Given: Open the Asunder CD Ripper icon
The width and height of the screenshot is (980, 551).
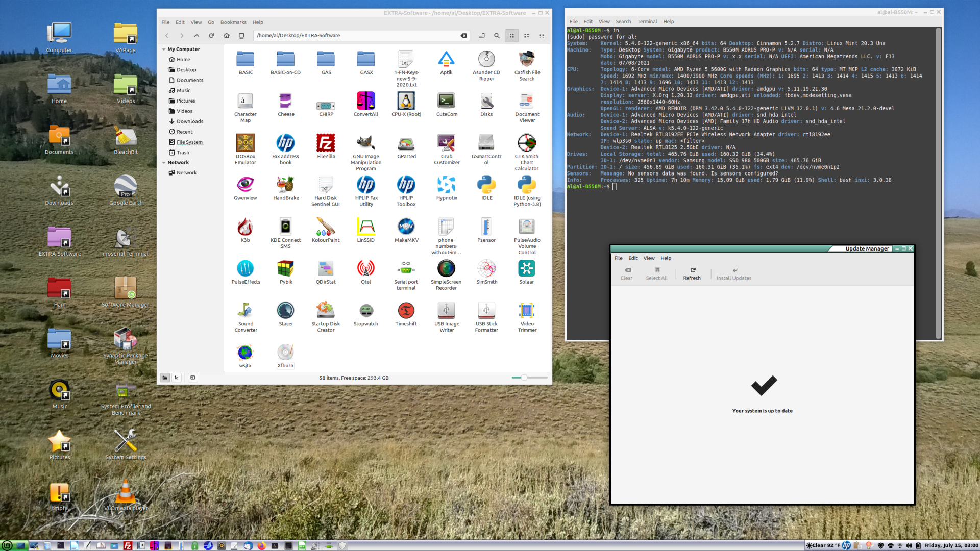Looking at the screenshot, I should click(x=486, y=60).
